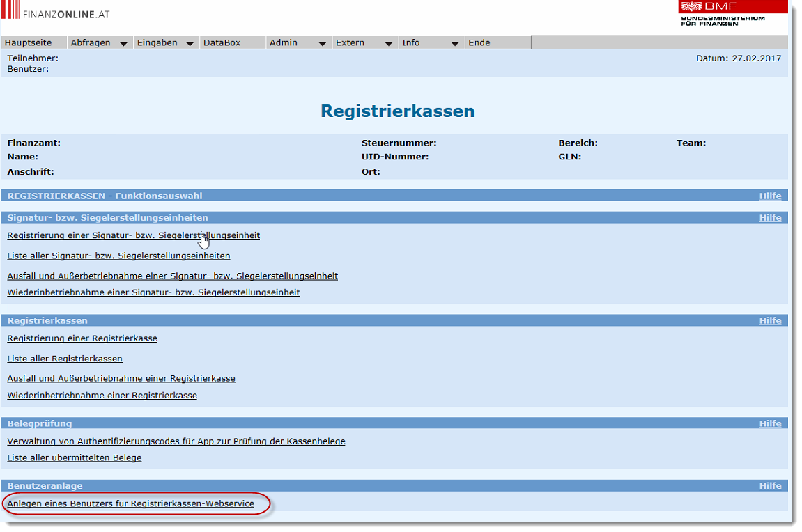
Task: Expand the Info dropdown menu
Action: 431,43
